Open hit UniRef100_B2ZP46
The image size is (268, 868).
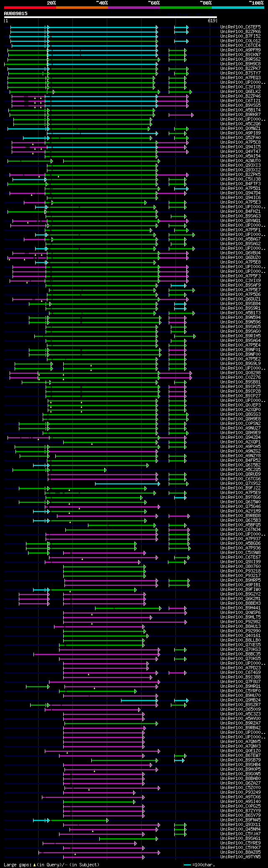(240, 96)
